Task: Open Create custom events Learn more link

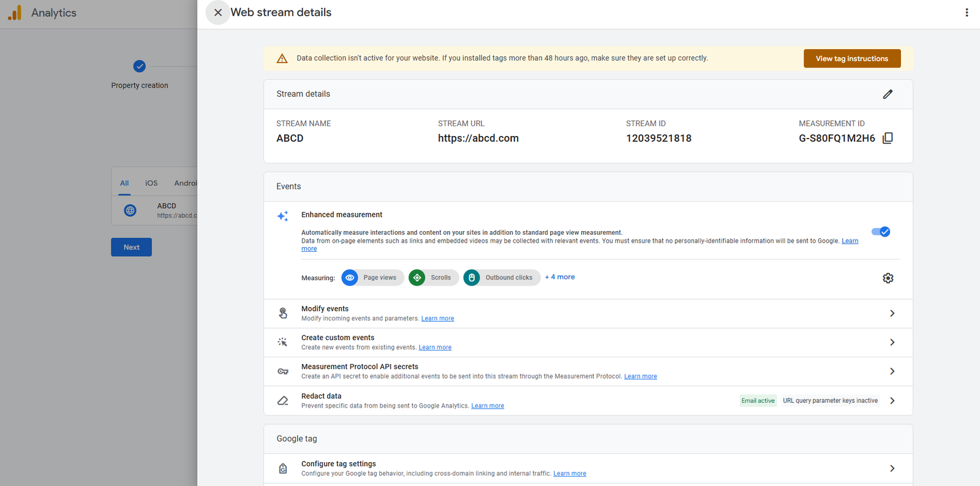Action: 435,347
